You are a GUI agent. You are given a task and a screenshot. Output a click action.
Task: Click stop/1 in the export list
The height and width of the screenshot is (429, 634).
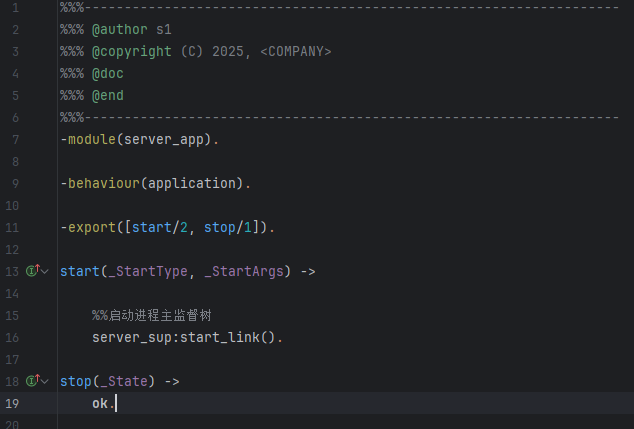click(x=228, y=228)
